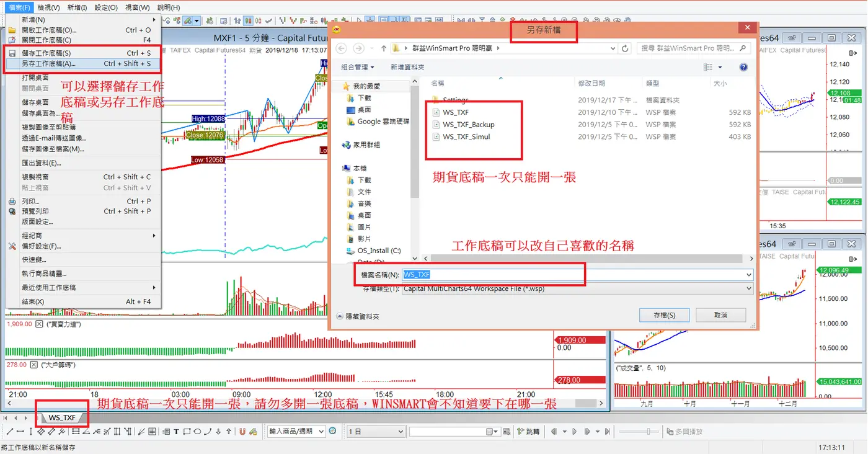Click the 取消 cancel button
Viewport: 868px width, 454px height.
pyautogui.click(x=720, y=315)
